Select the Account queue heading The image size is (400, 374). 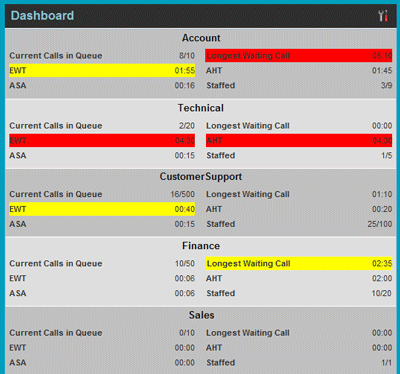(201, 38)
